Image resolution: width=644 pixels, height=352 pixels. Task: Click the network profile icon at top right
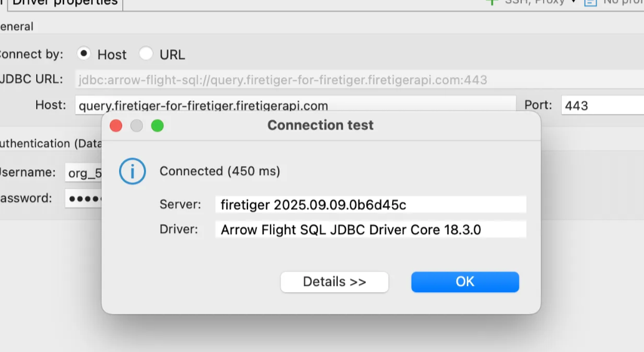pos(590,2)
